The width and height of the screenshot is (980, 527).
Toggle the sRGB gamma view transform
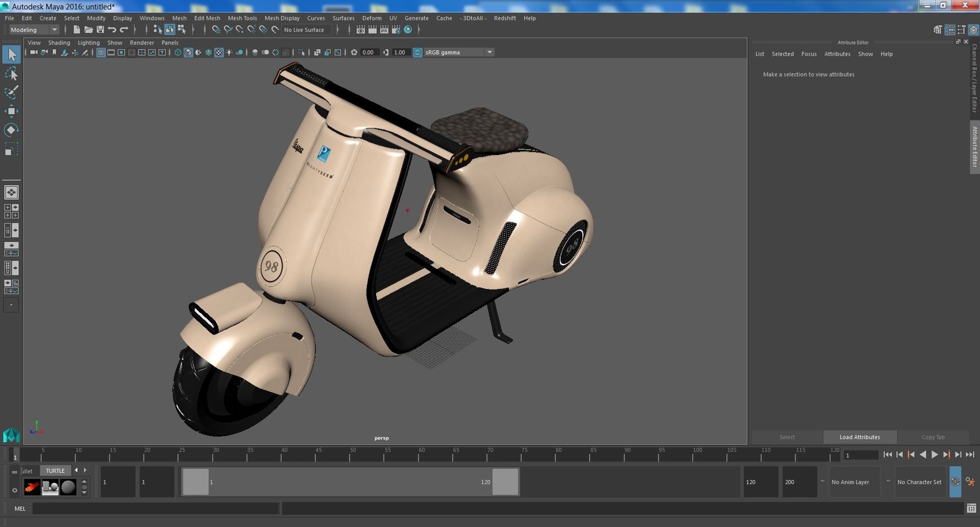click(x=418, y=52)
